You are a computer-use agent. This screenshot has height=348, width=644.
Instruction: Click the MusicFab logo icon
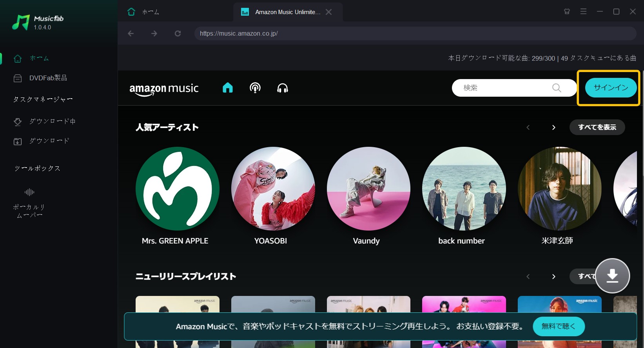21,22
